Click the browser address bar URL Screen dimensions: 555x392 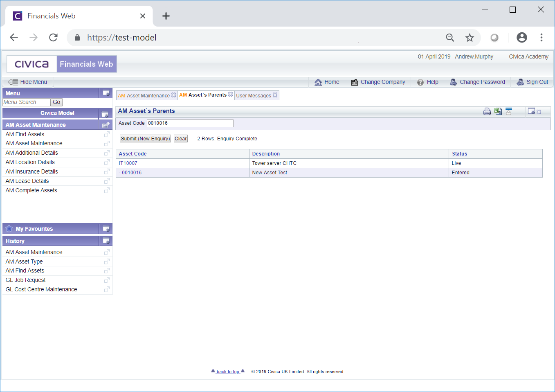click(121, 38)
